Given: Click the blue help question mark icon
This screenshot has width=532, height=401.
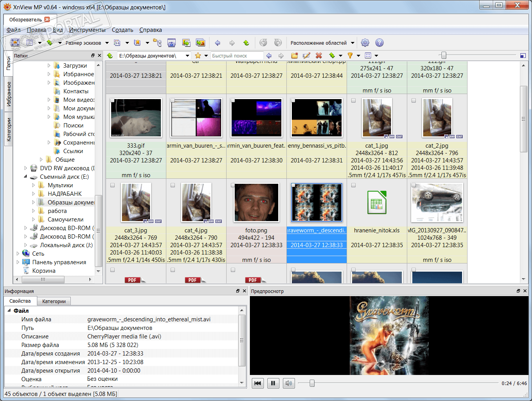Looking at the screenshot, I should [379, 43].
